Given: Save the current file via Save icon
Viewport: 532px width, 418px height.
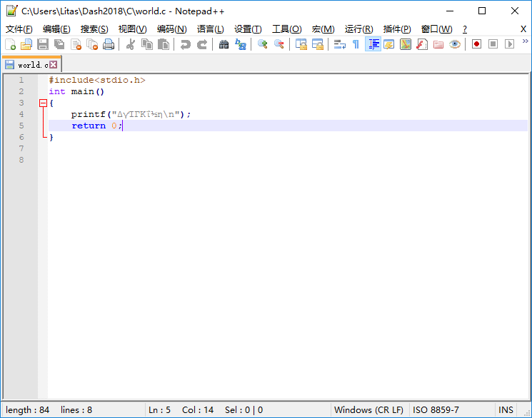Looking at the screenshot, I should pyautogui.click(x=43, y=44).
